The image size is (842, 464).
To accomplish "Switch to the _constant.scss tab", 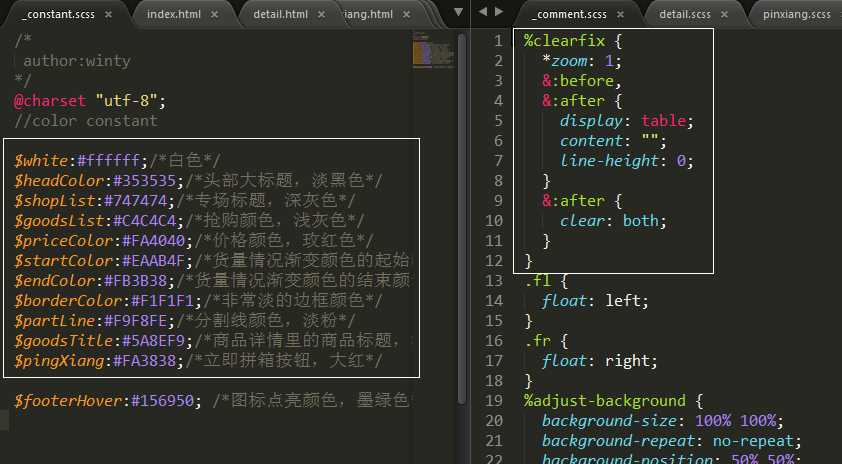I will (x=58, y=14).
